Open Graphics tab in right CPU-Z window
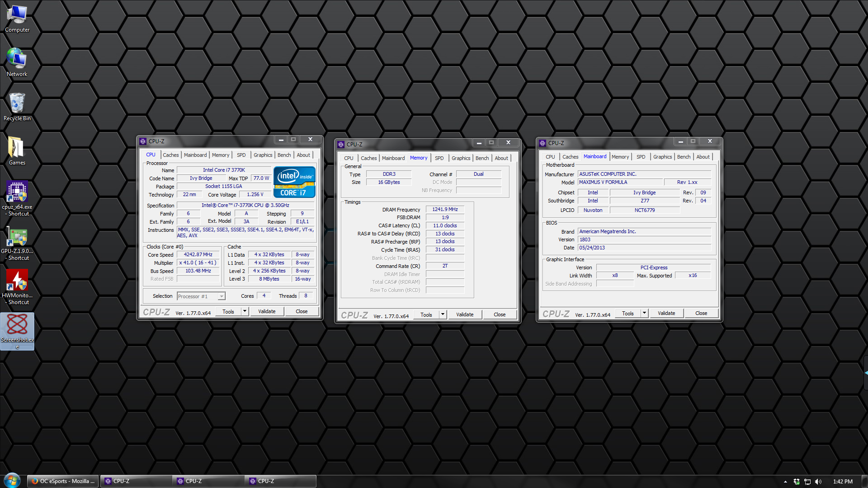The image size is (868, 488). pyautogui.click(x=663, y=157)
